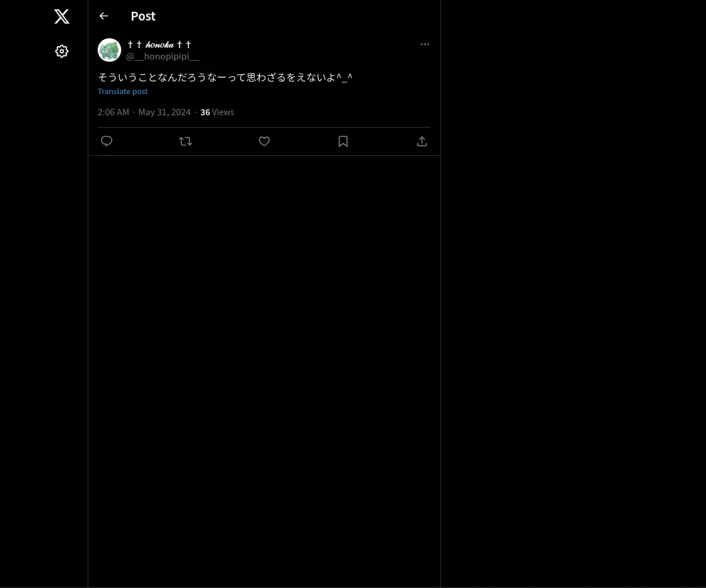Like the post with the heart icon
The image size is (706, 588).
click(264, 141)
